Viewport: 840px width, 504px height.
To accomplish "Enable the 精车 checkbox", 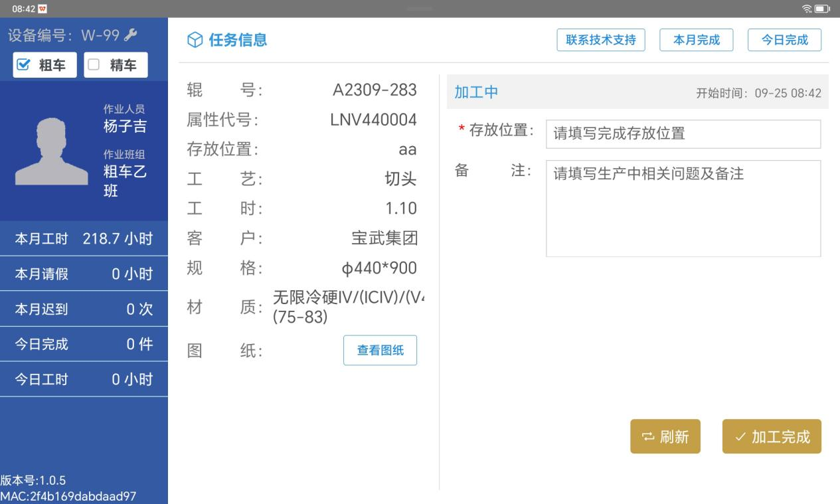I will [x=94, y=65].
